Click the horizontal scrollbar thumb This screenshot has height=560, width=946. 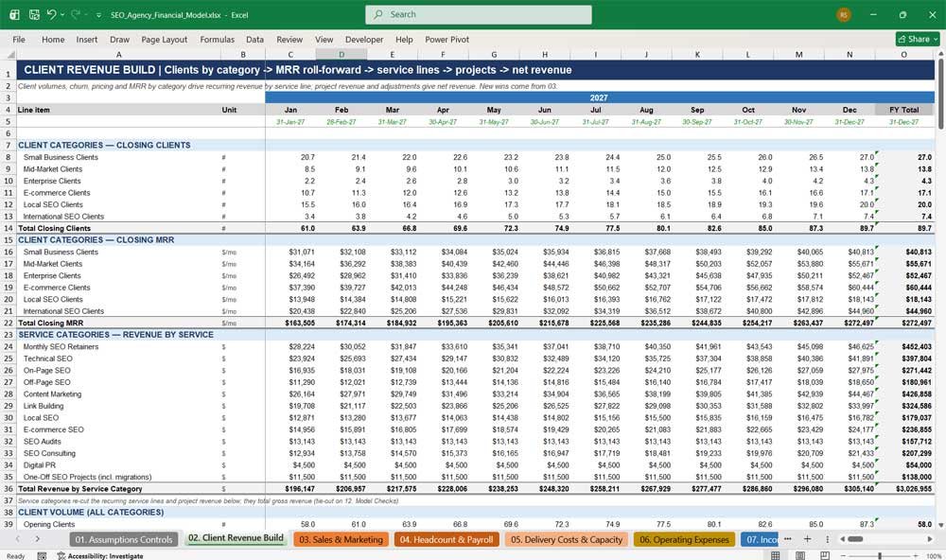tap(855, 539)
